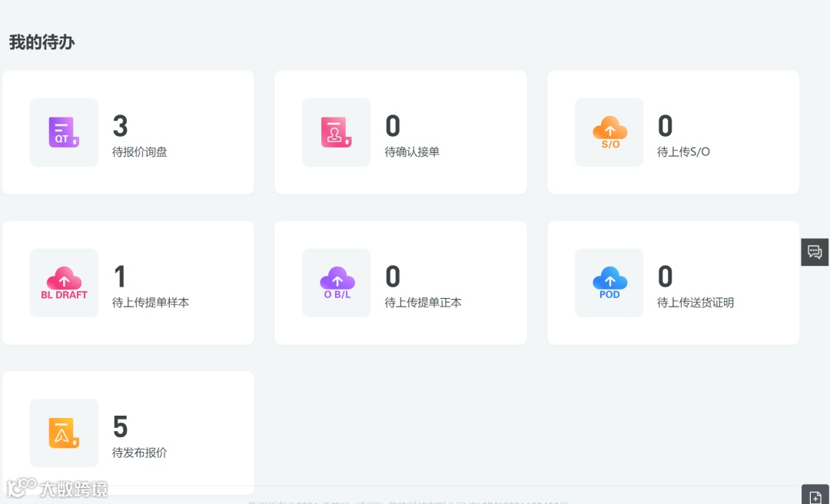Click the S/O cloud upload icon
This screenshot has width=830, height=504.
pos(609,132)
